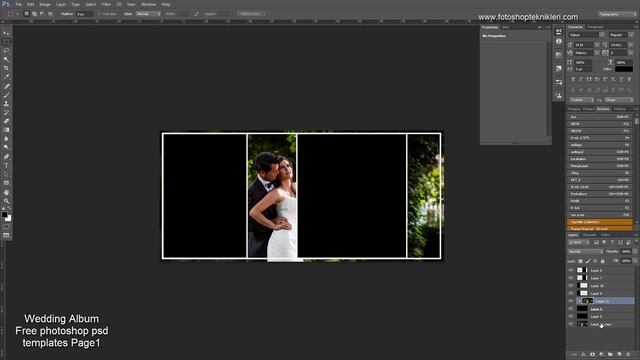The image size is (640, 360).
Task: Toggle the Anti-alias checkbox
Action: (99, 14)
